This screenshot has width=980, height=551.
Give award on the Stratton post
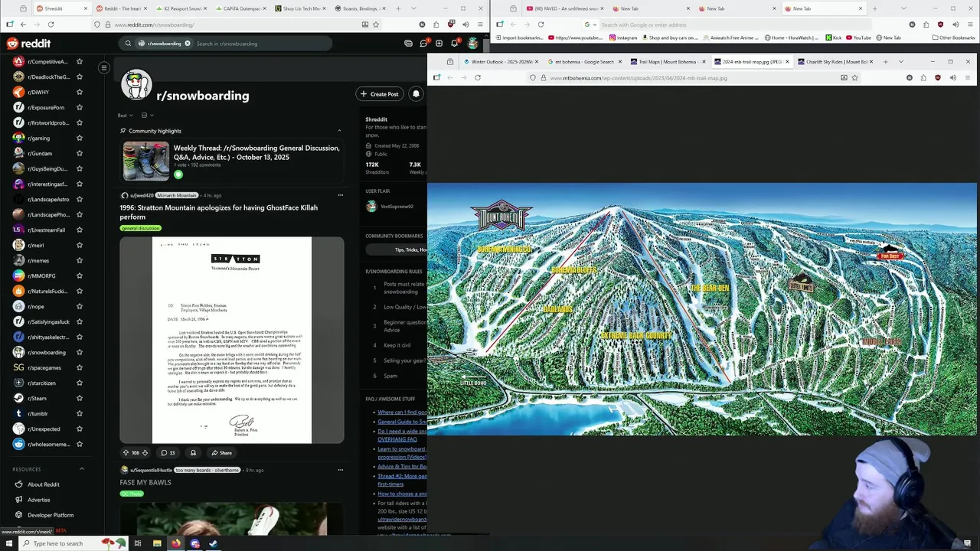tap(193, 453)
